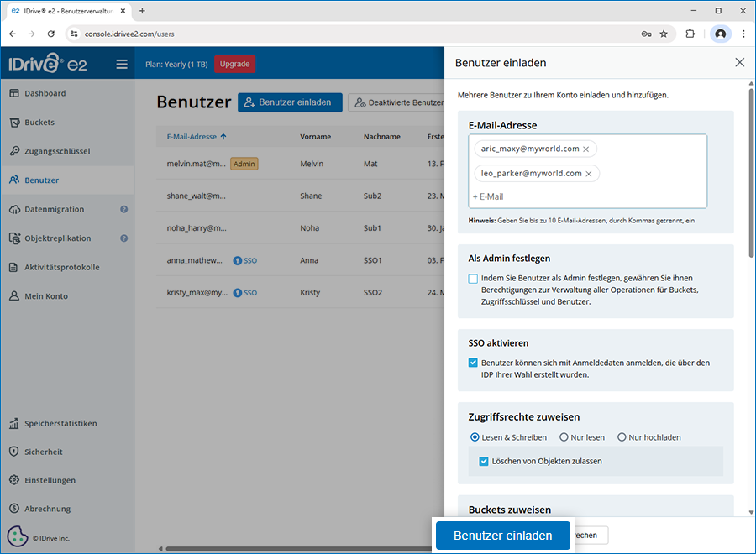The image size is (756, 554).
Task: Click the Datenmigration help icon
Action: click(x=123, y=209)
